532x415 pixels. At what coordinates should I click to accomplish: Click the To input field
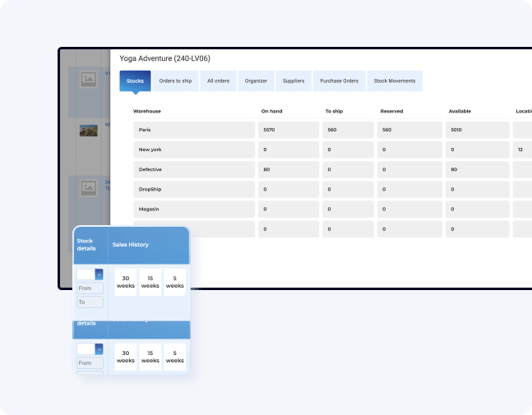click(x=90, y=302)
